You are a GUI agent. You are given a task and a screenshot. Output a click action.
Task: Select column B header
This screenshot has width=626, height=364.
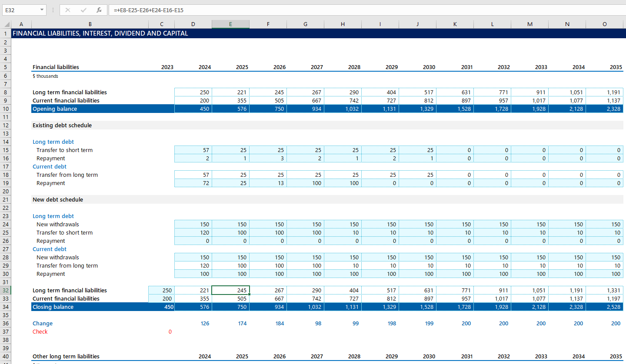tap(90, 24)
